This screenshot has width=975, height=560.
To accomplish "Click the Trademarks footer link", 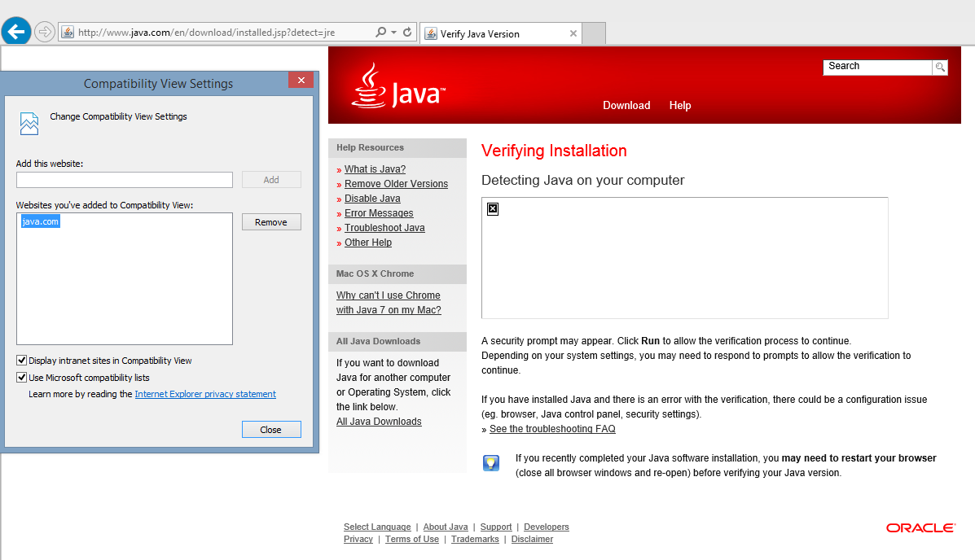I will 475,540.
